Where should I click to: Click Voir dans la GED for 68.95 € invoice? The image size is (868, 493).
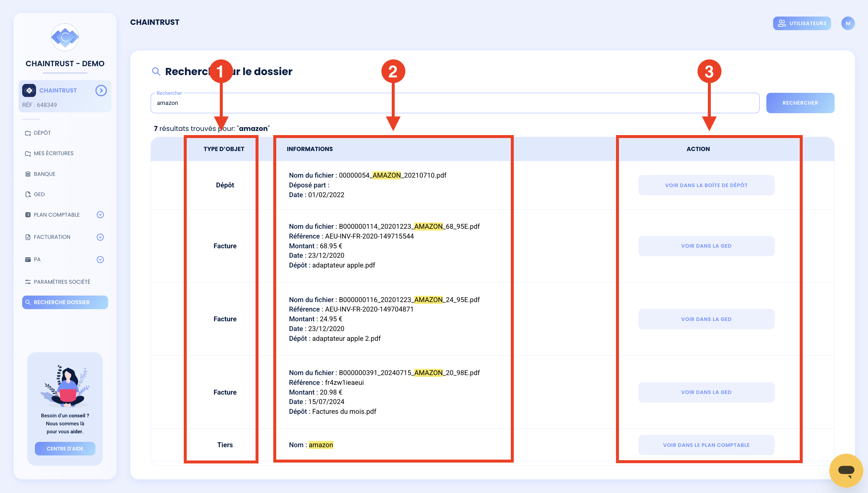pos(706,246)
